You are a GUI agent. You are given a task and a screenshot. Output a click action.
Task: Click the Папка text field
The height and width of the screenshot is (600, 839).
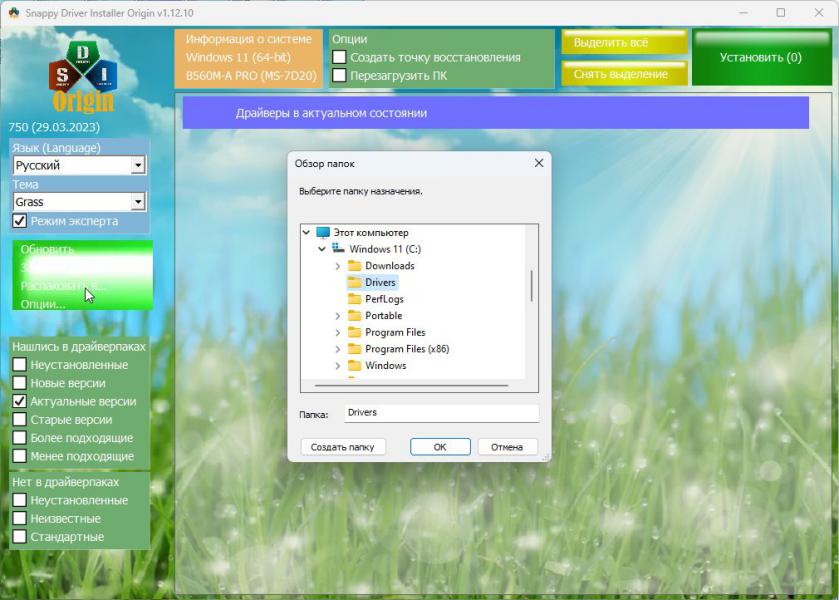tap(441, 413)
